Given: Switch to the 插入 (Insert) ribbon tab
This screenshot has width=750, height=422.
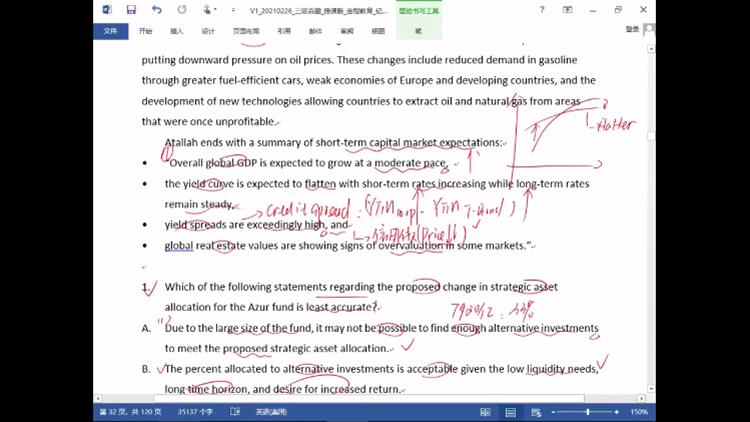Looking at the screenshot, I should tap(177, 31).
